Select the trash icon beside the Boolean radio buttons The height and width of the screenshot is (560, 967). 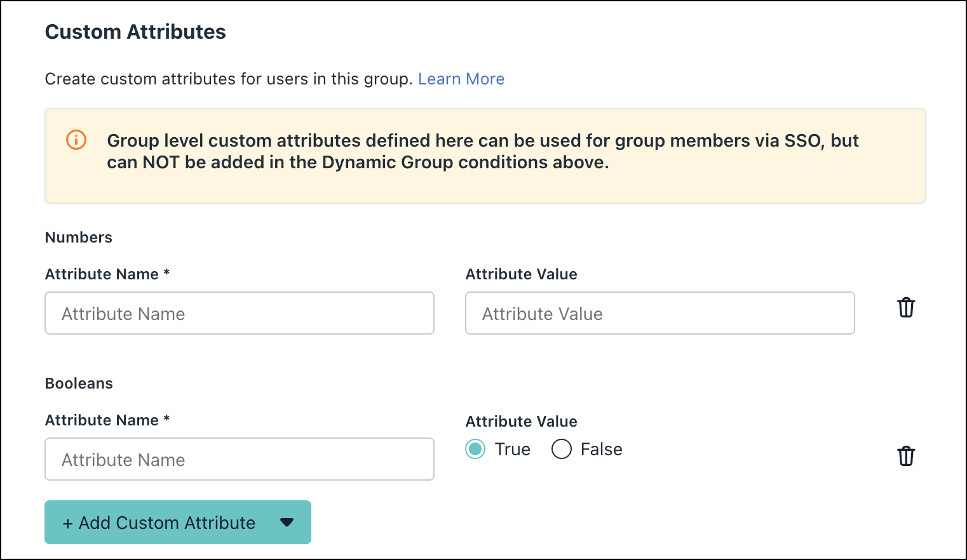point(907,456)
